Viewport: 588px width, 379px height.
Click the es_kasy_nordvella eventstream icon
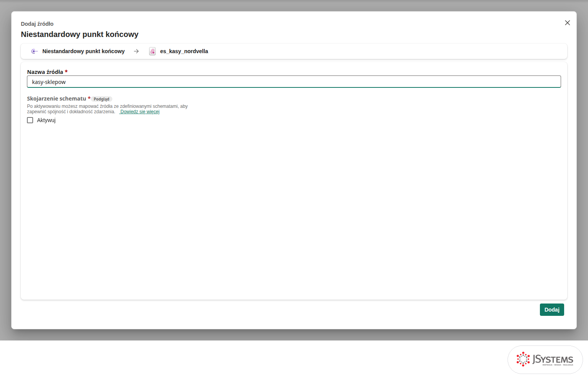[152, 51]
